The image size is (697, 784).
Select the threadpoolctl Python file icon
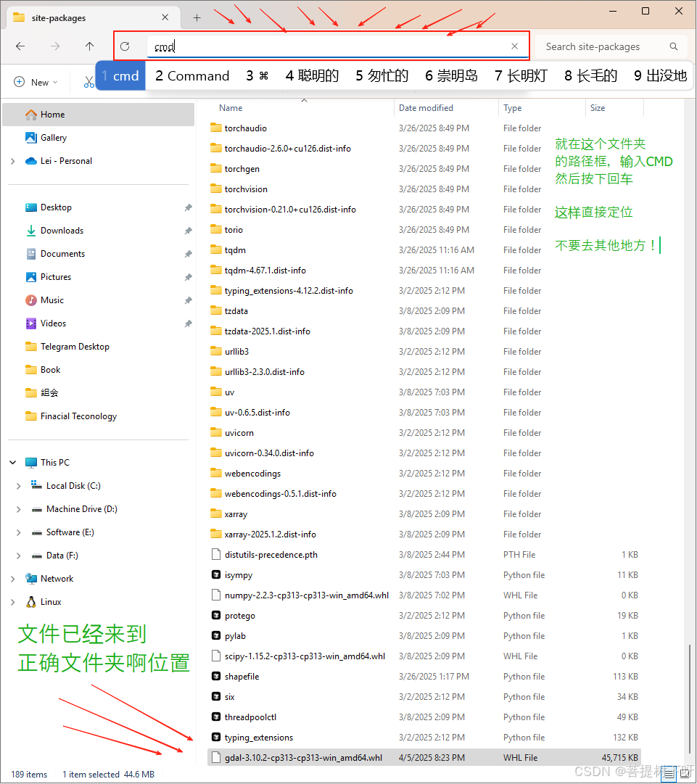click(x=216, y=717)
